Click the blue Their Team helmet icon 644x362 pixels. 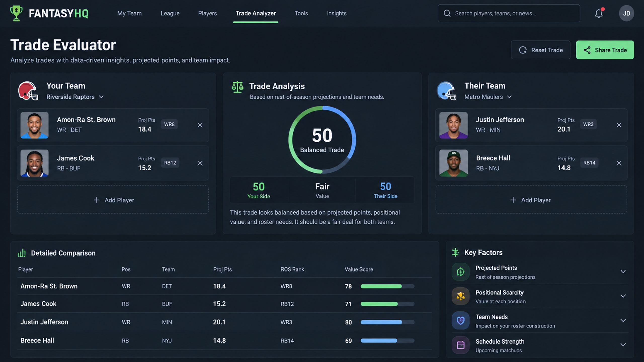tap(447, 91)
